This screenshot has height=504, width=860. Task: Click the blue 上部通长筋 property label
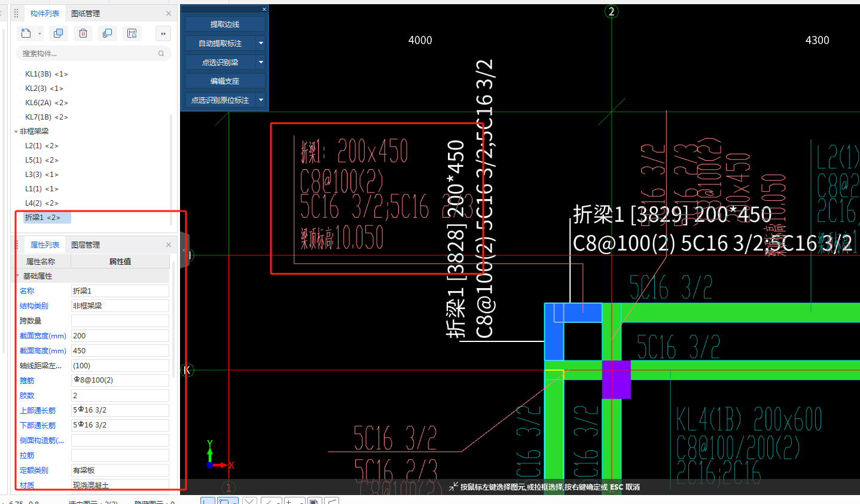coord(38,410)
